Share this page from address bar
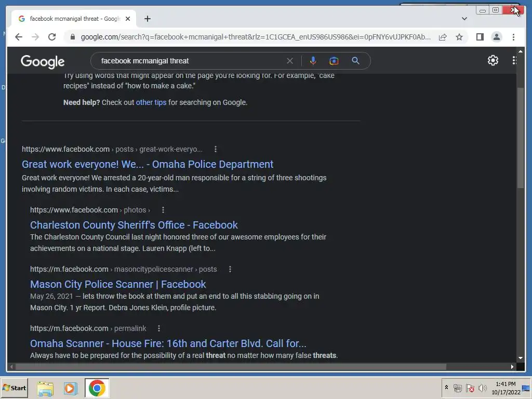Image resolution: width=532 pixels, height=399 pixels. click(443, 37)
